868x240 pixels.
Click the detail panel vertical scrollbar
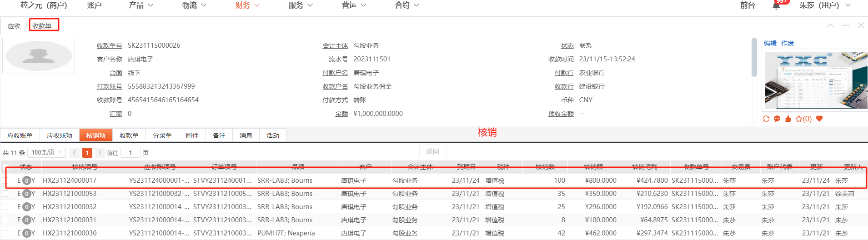coord(754,57)
